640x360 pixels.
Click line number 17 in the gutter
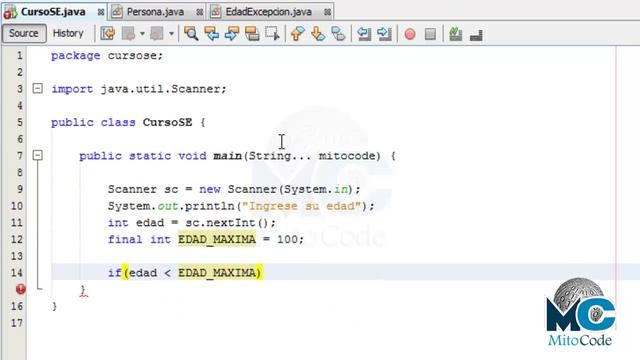coord(17,323)
